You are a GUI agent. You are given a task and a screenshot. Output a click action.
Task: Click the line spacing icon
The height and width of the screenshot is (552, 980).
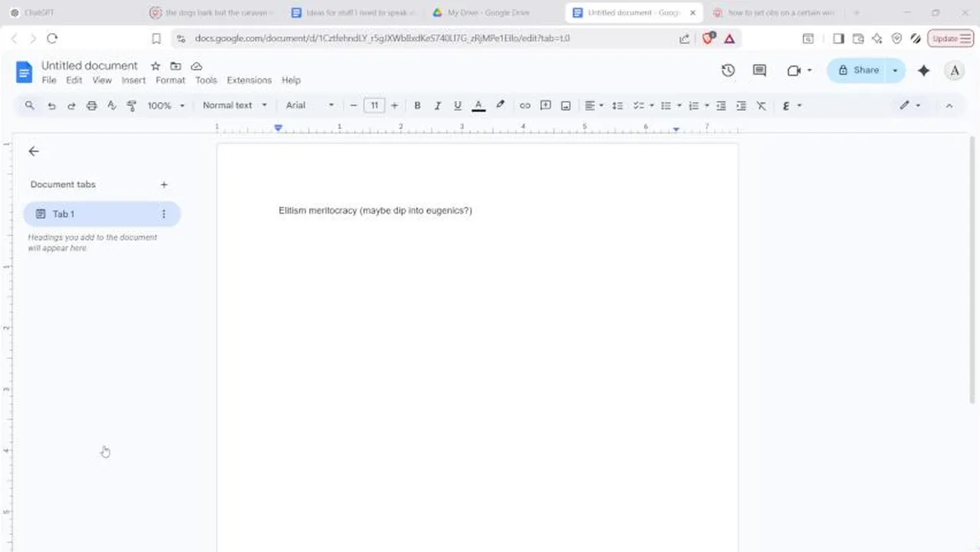(x=617, y=106)
